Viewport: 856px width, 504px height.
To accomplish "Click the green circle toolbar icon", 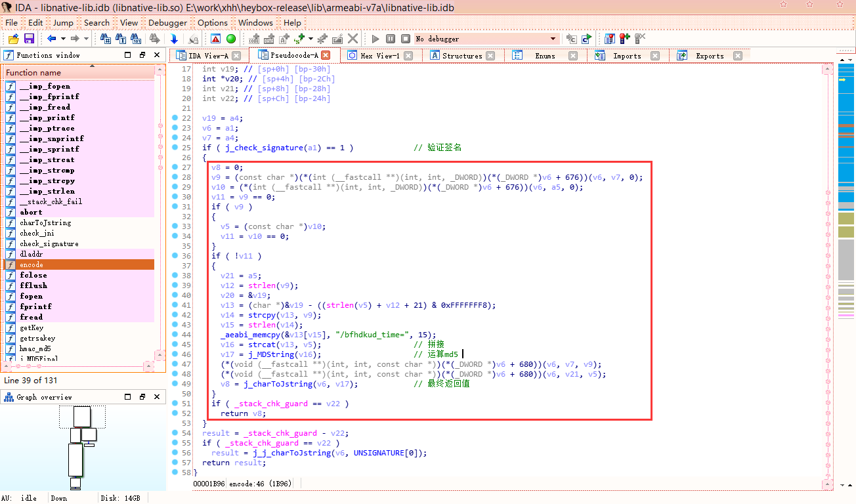I will (x=231, y=39).
